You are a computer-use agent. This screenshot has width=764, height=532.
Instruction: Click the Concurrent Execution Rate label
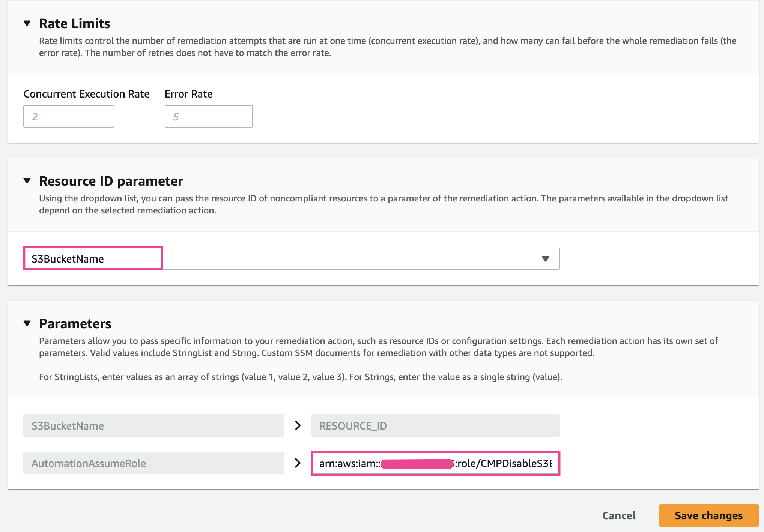pos(86,94)
